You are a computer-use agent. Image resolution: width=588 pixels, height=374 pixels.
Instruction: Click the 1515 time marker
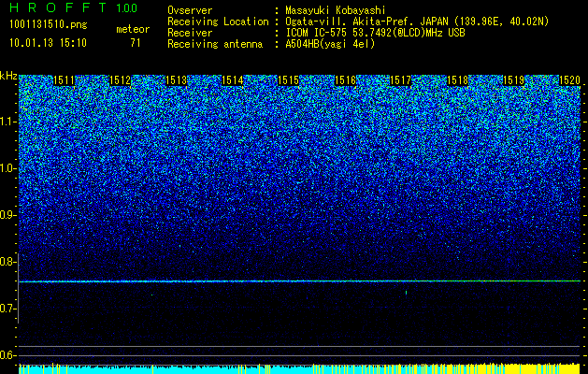289,80
